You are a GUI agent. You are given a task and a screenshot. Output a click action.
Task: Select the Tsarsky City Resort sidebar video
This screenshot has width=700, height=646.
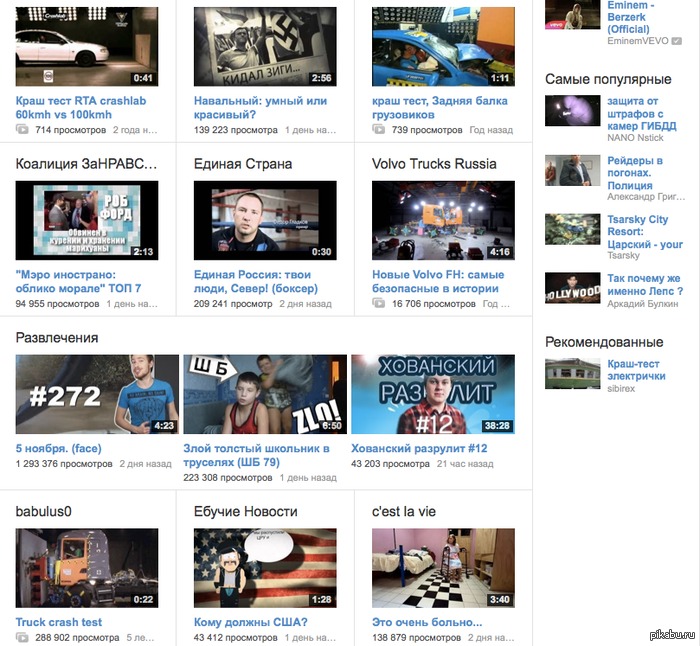(645, 232)
